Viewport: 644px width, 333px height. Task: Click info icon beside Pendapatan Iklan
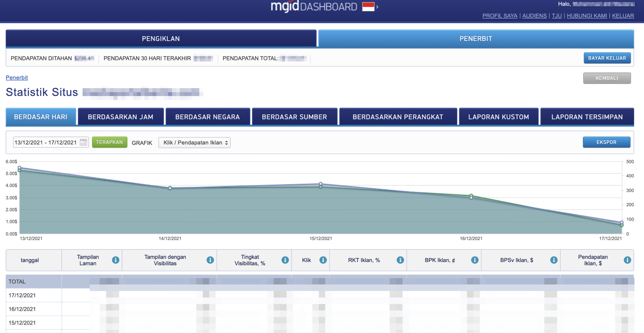(x=627, y=260)
